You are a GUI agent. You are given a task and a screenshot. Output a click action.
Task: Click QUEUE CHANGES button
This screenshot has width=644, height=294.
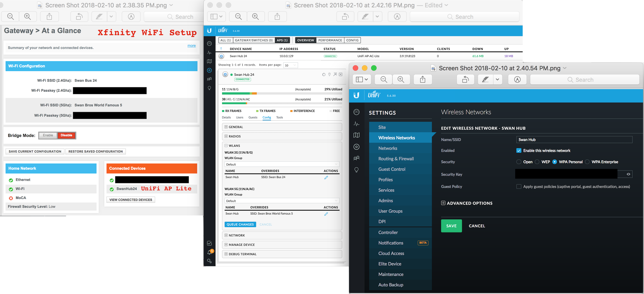(240, 224)
